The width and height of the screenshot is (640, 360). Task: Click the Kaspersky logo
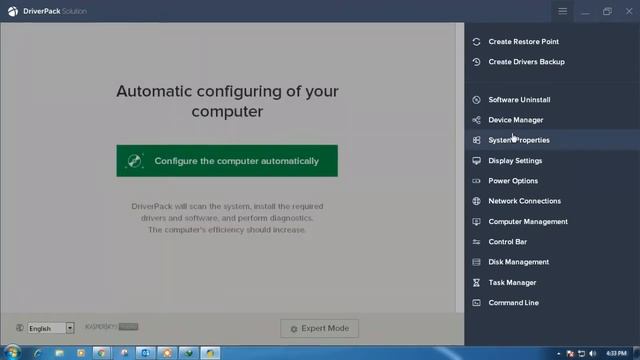[111, 327]
